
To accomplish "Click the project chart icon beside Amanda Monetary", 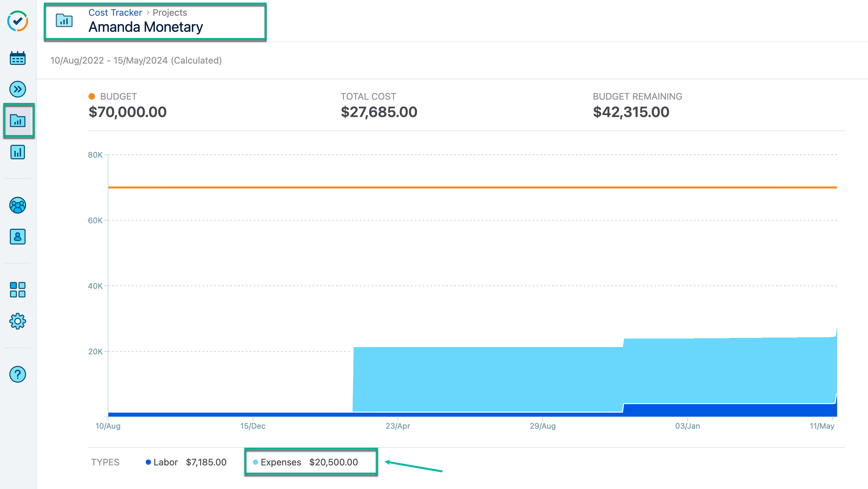I will click(x=64, y=21).
